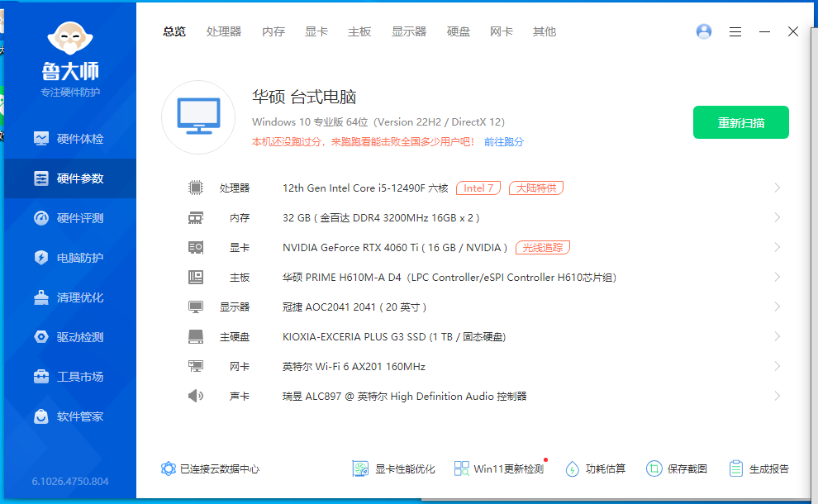Click the Intel 7 badge
The image size is (818, 504).
tap(478, 188)
